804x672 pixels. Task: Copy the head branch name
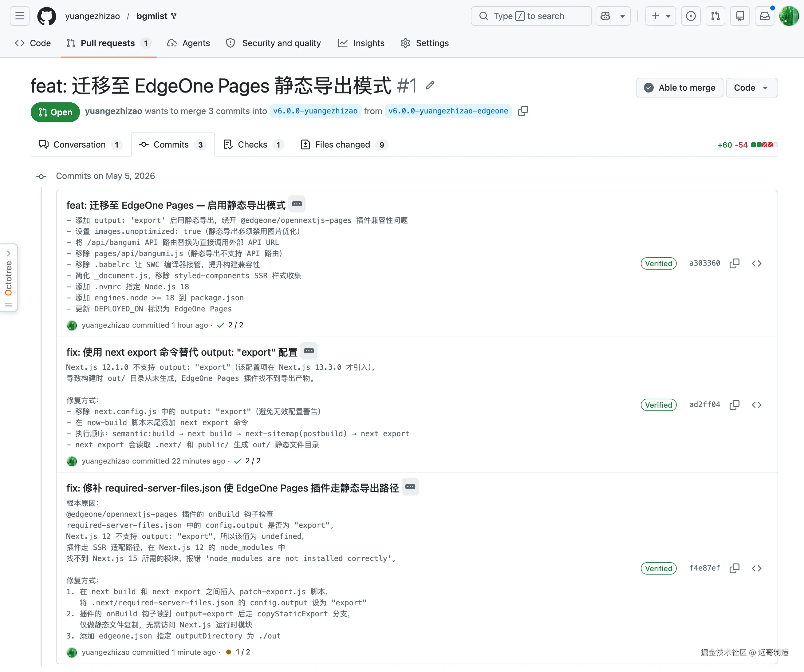pos(523,111)
